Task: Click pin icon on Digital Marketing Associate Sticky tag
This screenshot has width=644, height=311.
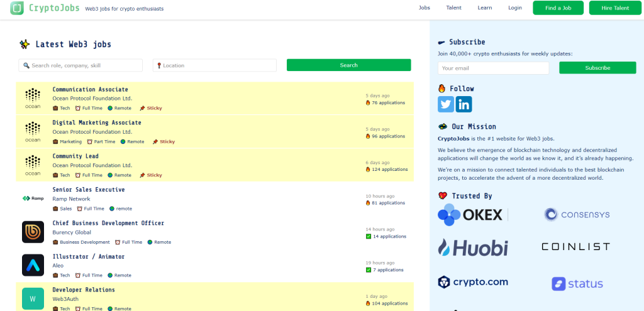Action: [155, 141]
